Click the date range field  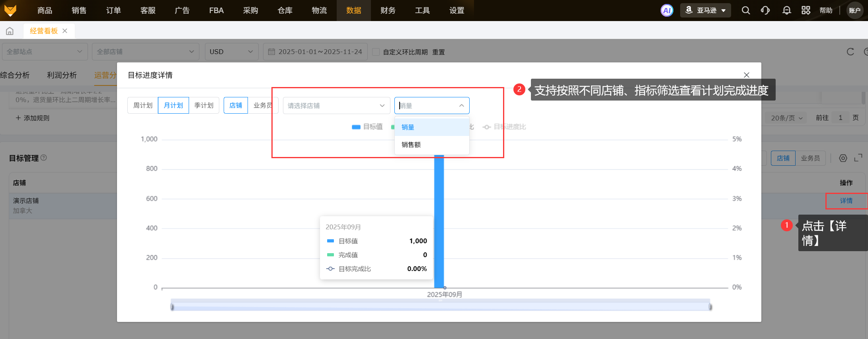click(x=315, y=52)
